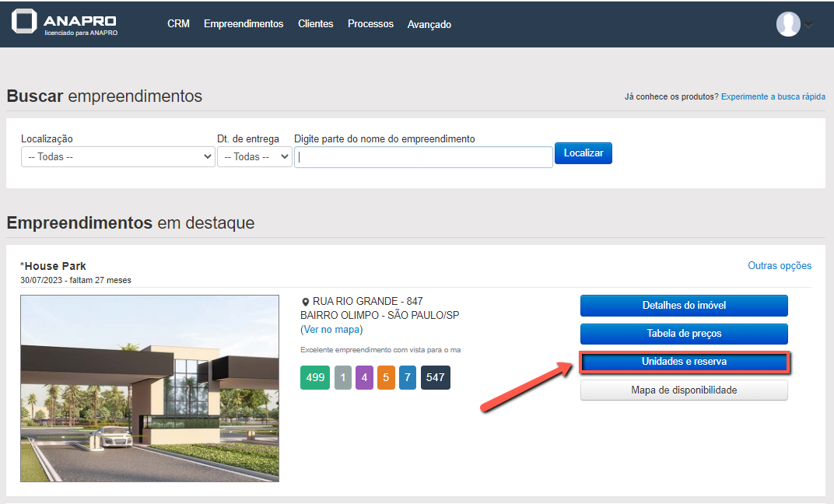Click the Ver no mapa link
The height and width of the screenshot is (504, 834).
pos(331,329)
